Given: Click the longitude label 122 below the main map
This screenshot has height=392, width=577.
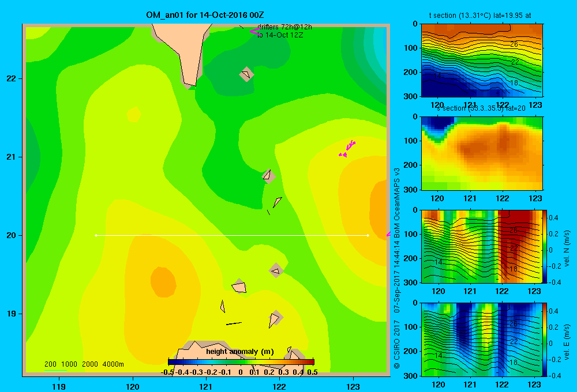Looking at the screenshot, I should pos(280,386).
